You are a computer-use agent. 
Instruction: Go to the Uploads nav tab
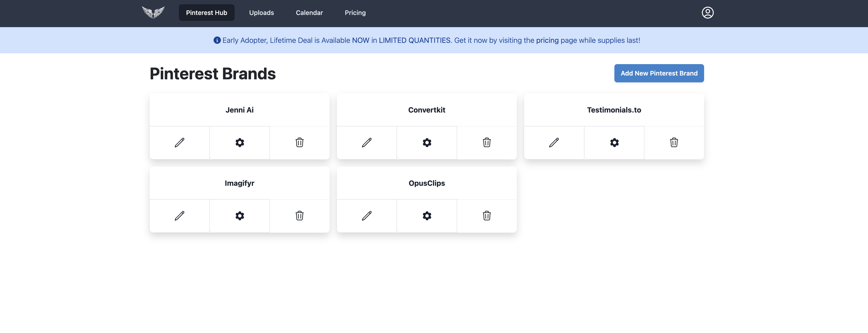261,13
